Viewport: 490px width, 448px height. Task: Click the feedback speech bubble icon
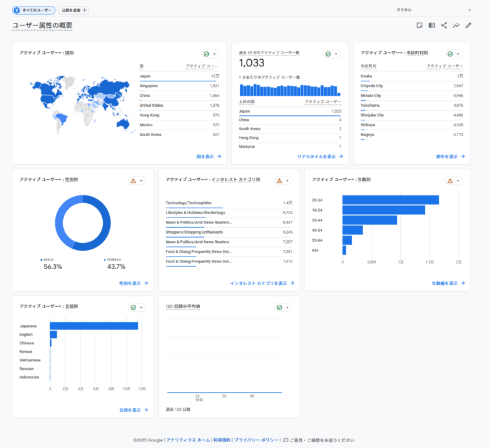pyautogui.click(x=286, y=440)
